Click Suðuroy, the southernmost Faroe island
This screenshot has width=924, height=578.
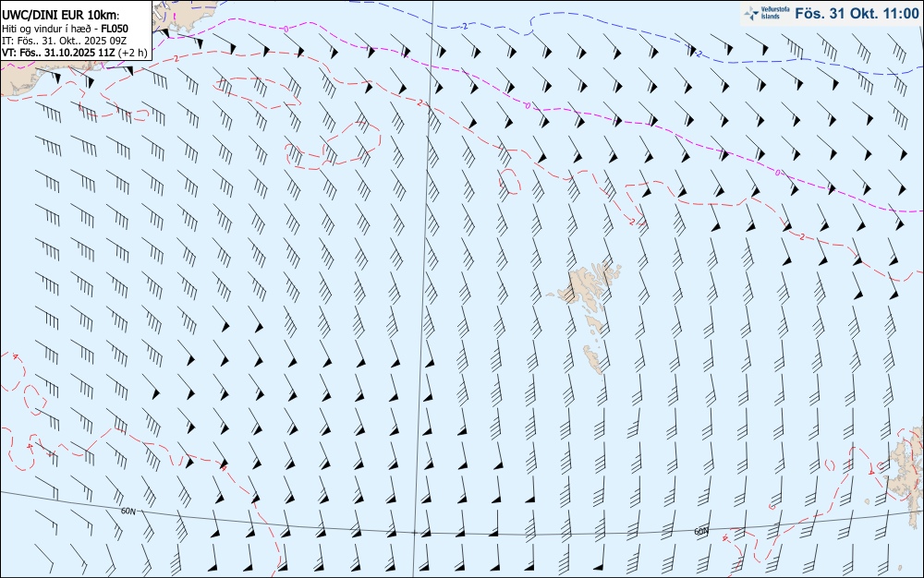[x=594, y=359]
